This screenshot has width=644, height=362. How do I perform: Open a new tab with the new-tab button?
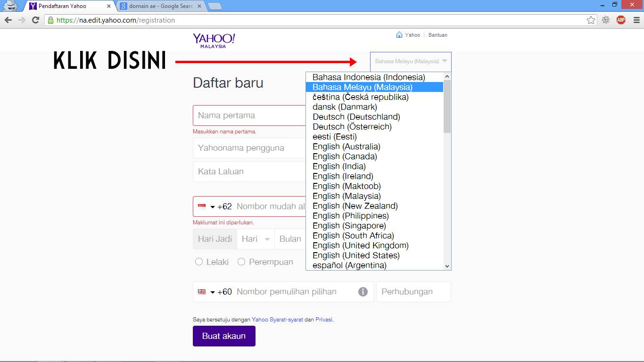[215, 6]
